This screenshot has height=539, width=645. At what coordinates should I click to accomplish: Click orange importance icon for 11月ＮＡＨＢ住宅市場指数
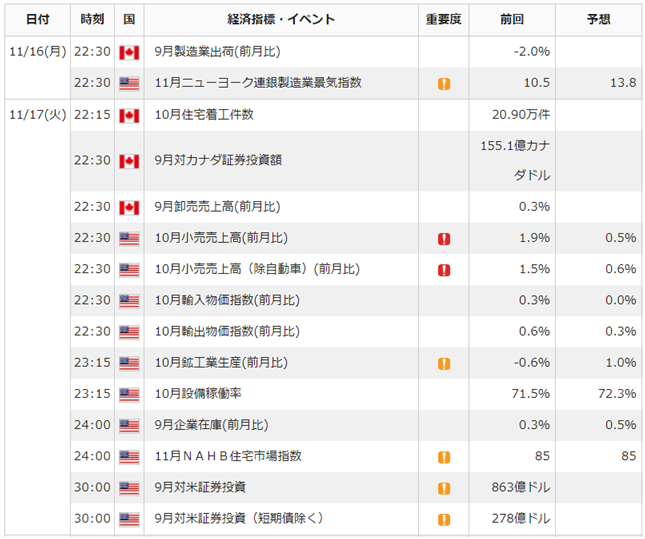point(444,457)
